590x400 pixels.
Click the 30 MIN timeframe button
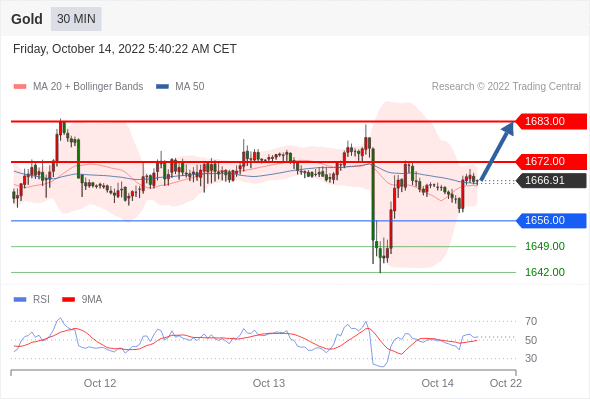point(76,19)
